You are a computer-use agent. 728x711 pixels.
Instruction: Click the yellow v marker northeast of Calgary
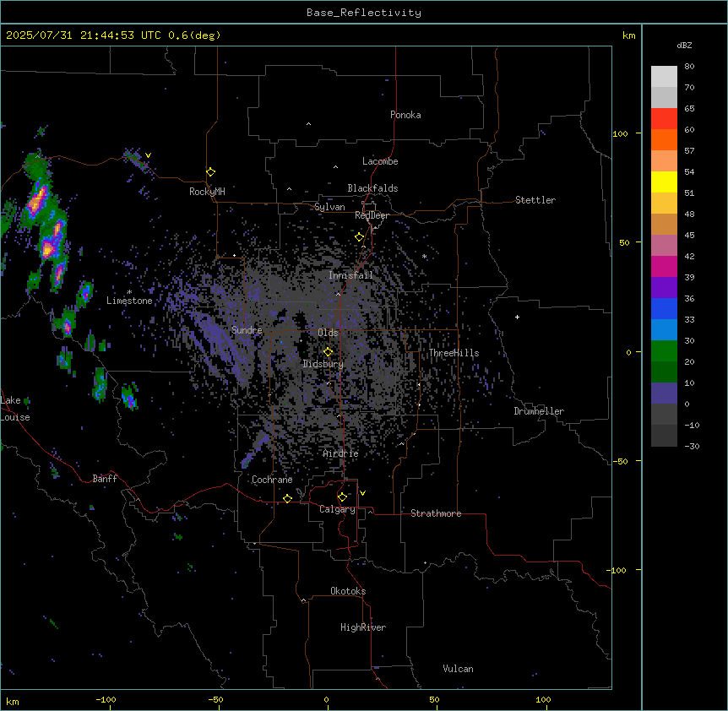362,493
